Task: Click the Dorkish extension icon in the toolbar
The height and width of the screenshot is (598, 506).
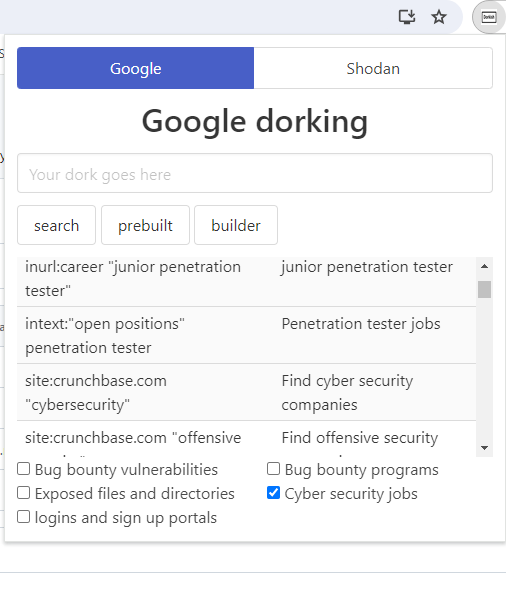Action: 489,17
